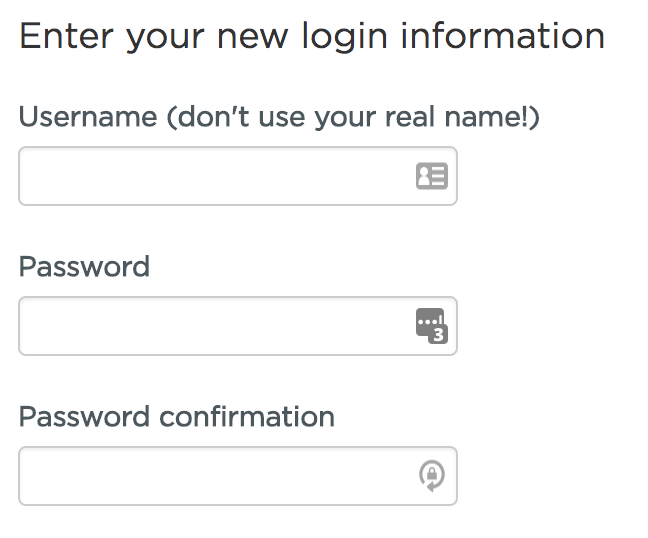Click the number 3 badge on password icon
The width and height of the screenshot is (648, 538).
pos(438,335)
